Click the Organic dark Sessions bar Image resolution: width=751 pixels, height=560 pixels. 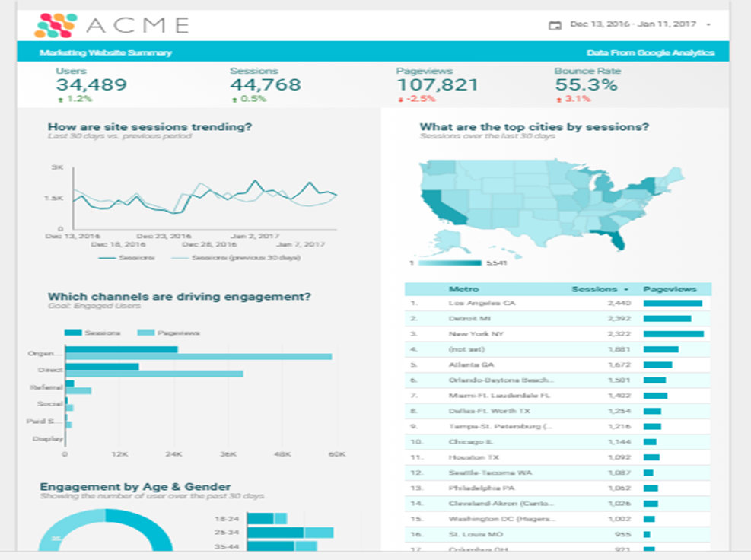point(122,350)
